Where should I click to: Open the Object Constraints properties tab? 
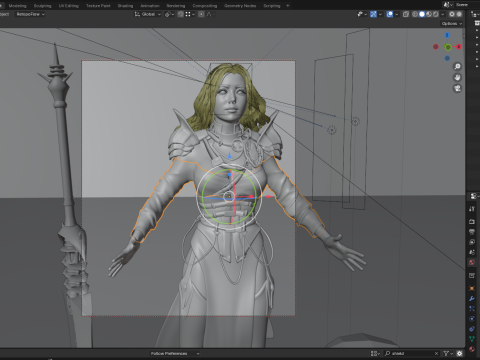tap(472, 329)
